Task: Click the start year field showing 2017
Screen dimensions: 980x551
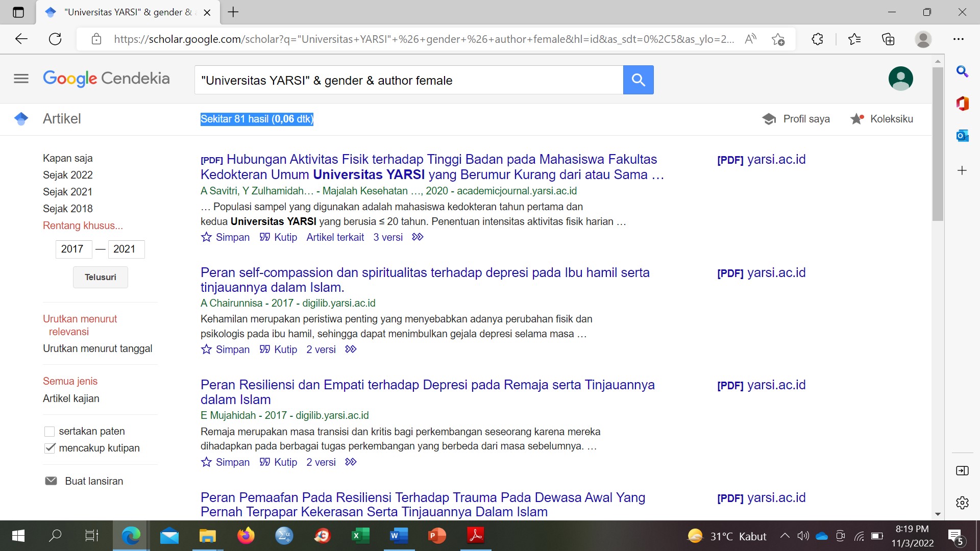Action: click(x=73, y=249)
